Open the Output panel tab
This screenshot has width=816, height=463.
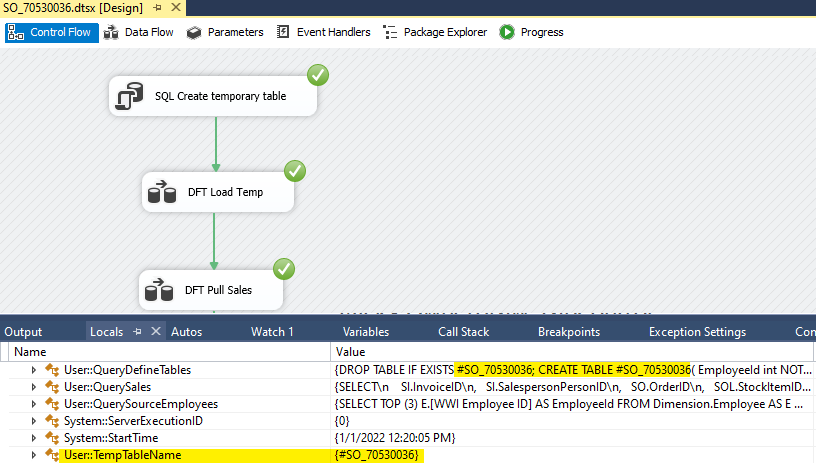click(23, 332)
